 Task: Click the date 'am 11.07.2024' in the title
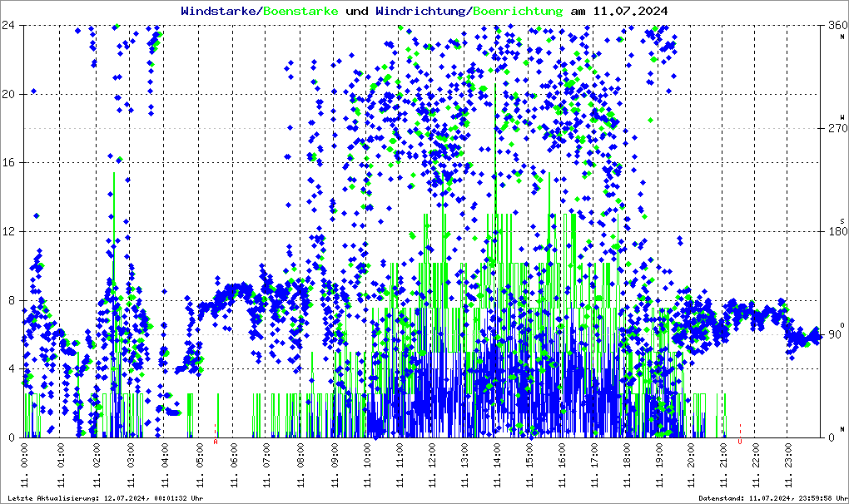click(x=619, y=11)
